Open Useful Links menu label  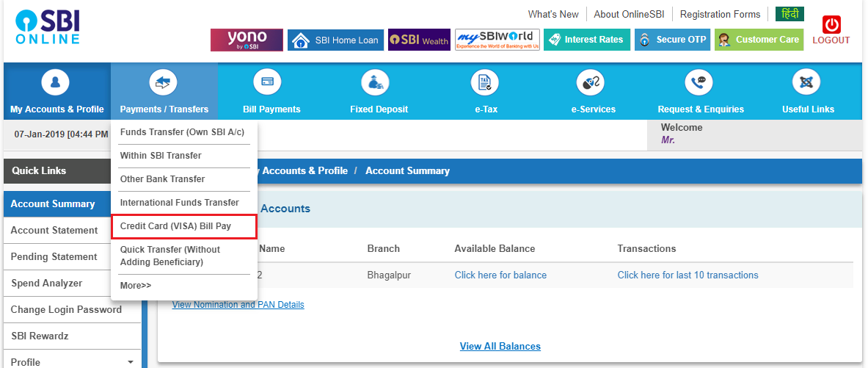809,109
